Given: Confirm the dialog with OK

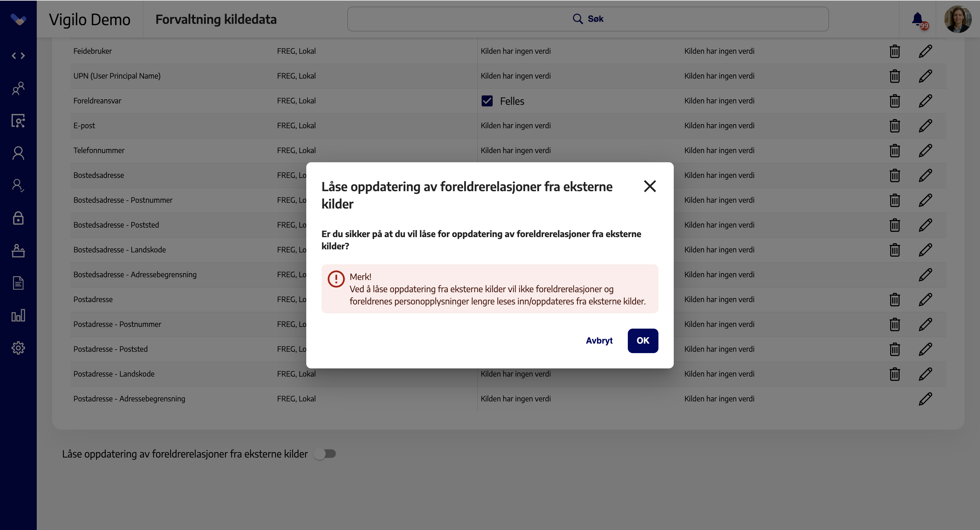Looking at the screenshot, I should click(643, 341).
